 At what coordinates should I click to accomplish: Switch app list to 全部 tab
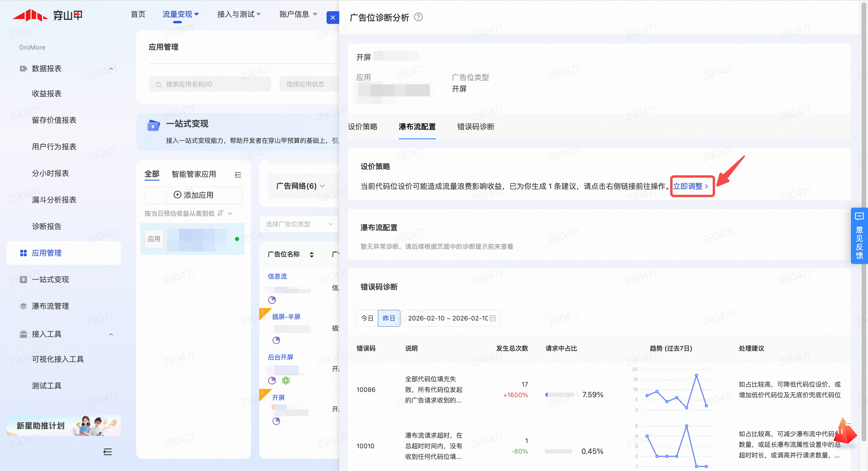(x=152, y=174)
